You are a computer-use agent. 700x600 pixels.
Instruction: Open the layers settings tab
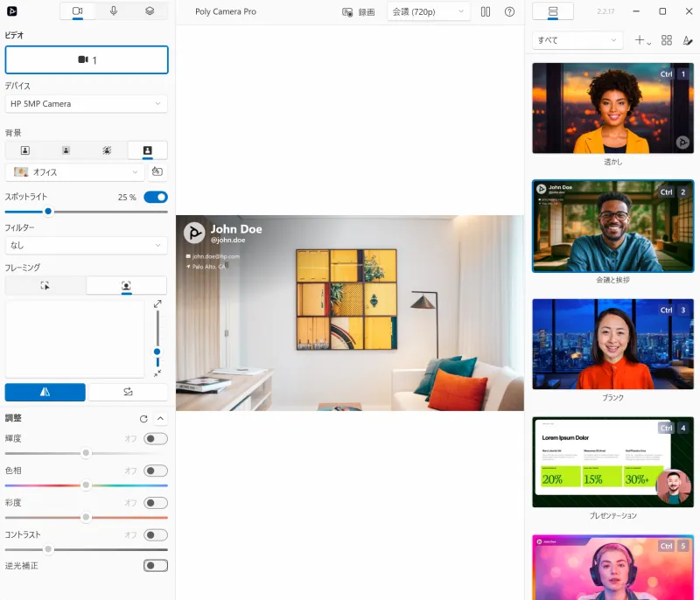point(150,11)
